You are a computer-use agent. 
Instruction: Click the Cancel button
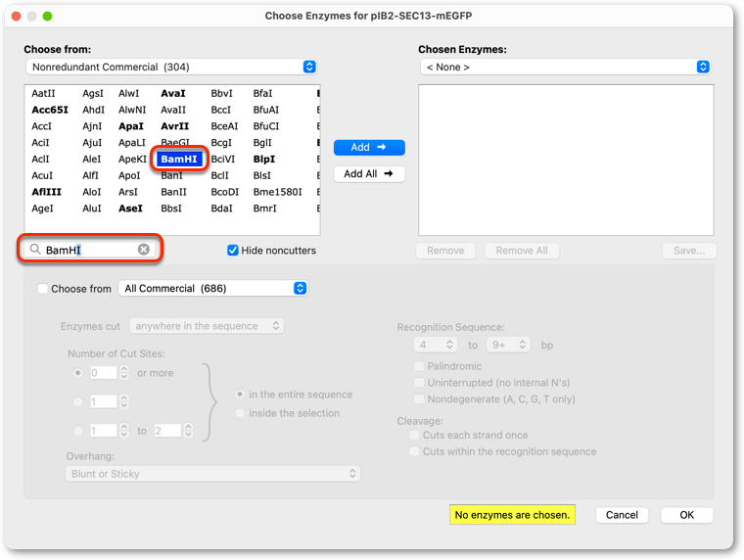point(622,515)
